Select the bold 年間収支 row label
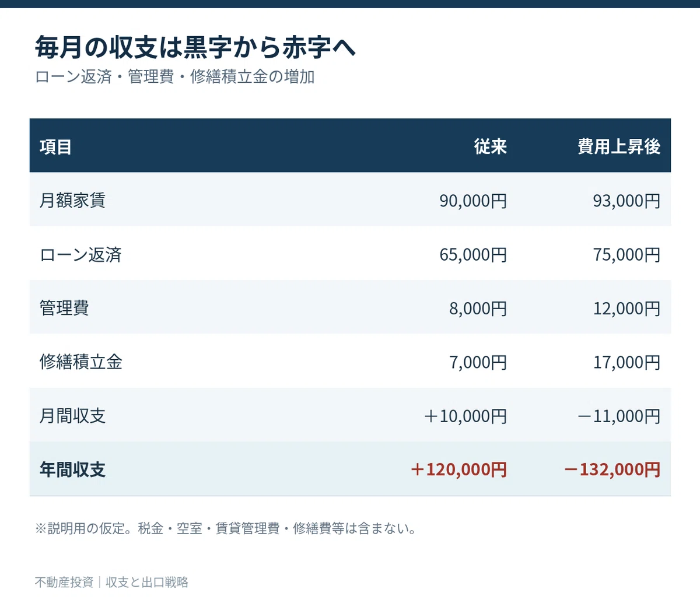The width and height of the screenshot is (700, 603). (x=72, y=469)
